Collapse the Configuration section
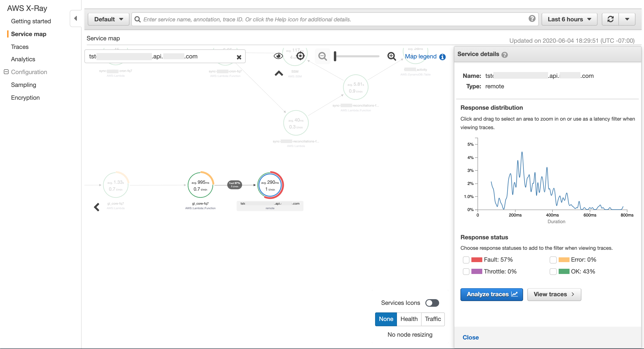The image size is (644, 349). pos(6,72)
